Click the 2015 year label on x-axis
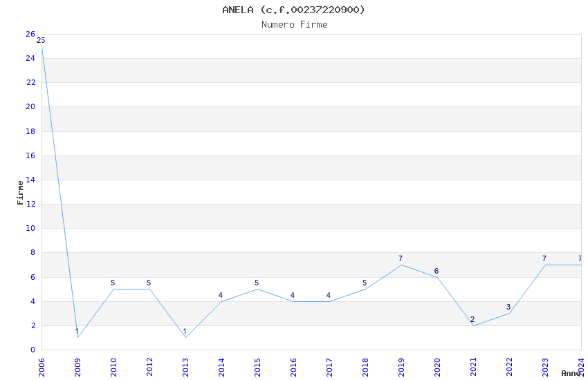This screenshot has width=588, height=380. pos(257,368)
